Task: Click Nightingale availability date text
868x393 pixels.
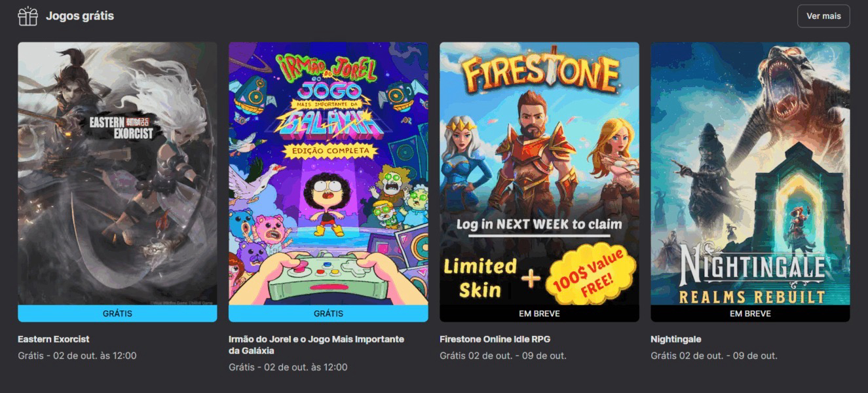Action: 714,356
